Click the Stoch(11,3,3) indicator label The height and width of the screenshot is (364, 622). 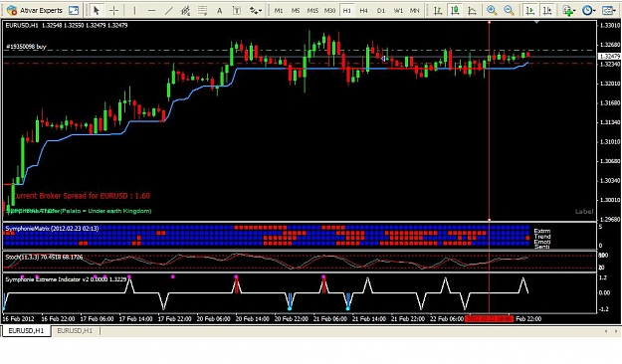[44, 257]
